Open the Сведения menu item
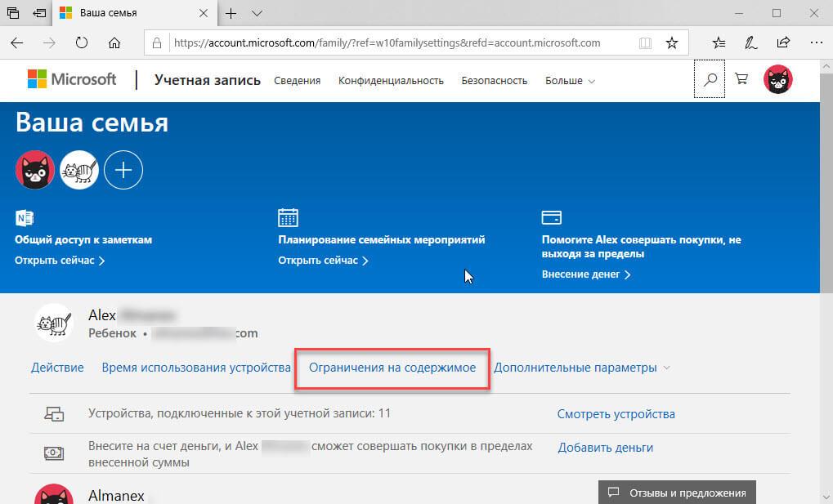 tap(297, 81)
